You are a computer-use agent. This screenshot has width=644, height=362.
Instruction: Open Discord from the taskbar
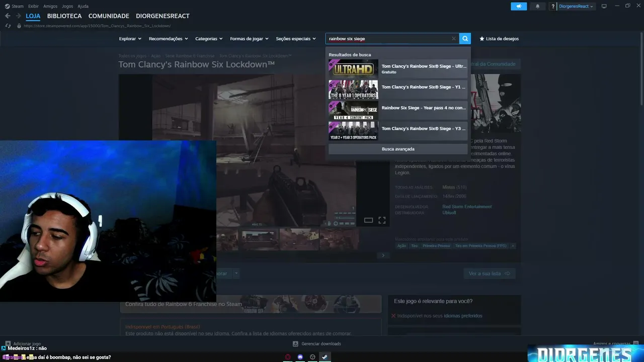click(300, 357)
